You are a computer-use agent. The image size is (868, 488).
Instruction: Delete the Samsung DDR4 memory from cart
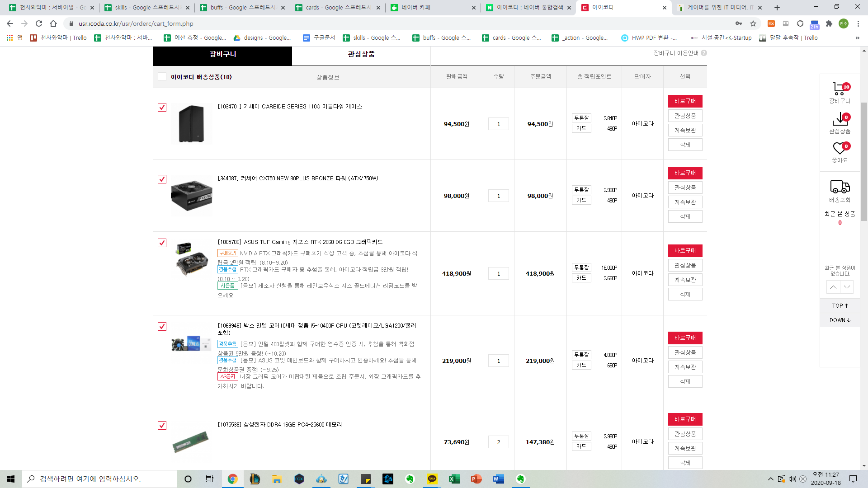[x=685, y=463]
